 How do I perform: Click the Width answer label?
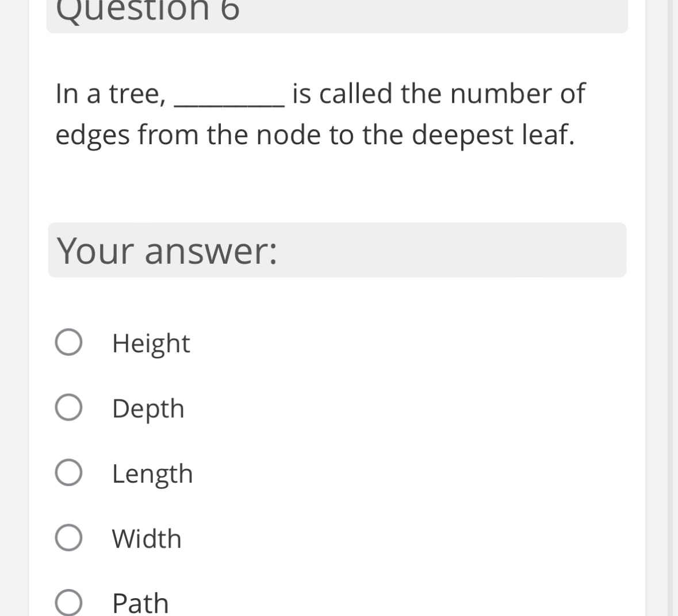(146, 538)
